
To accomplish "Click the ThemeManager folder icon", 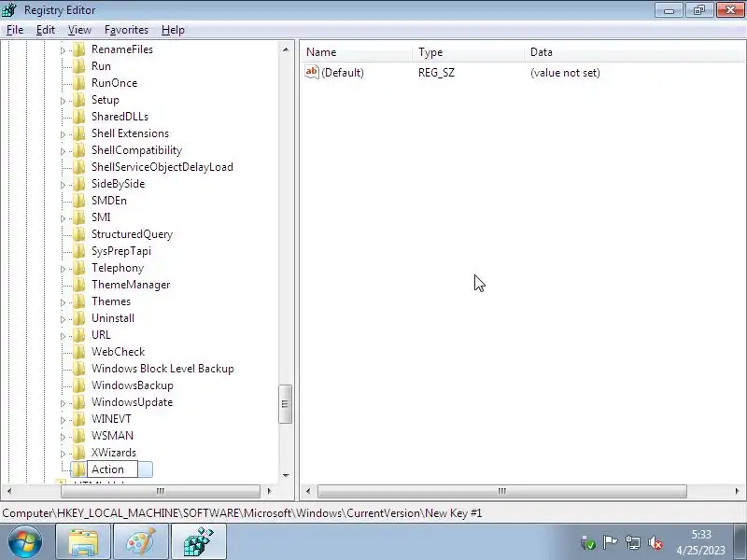I will (78, 285).
